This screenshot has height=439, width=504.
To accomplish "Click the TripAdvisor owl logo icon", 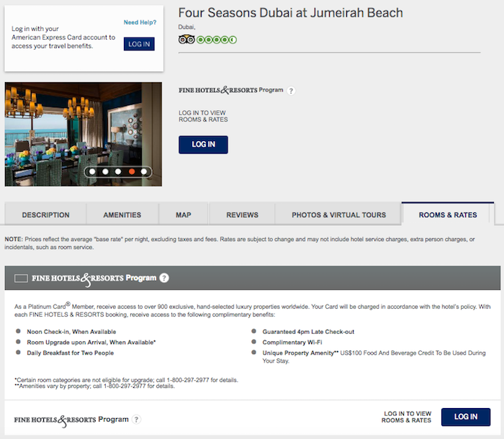I will (x=186, y=40).
